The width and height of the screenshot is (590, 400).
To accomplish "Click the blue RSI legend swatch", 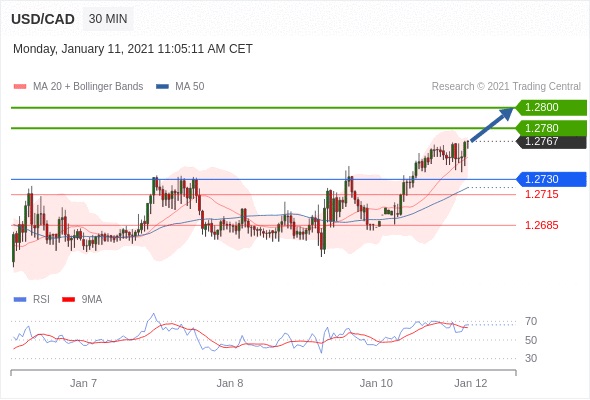I will pyautogui.click(x=20, y=300).
